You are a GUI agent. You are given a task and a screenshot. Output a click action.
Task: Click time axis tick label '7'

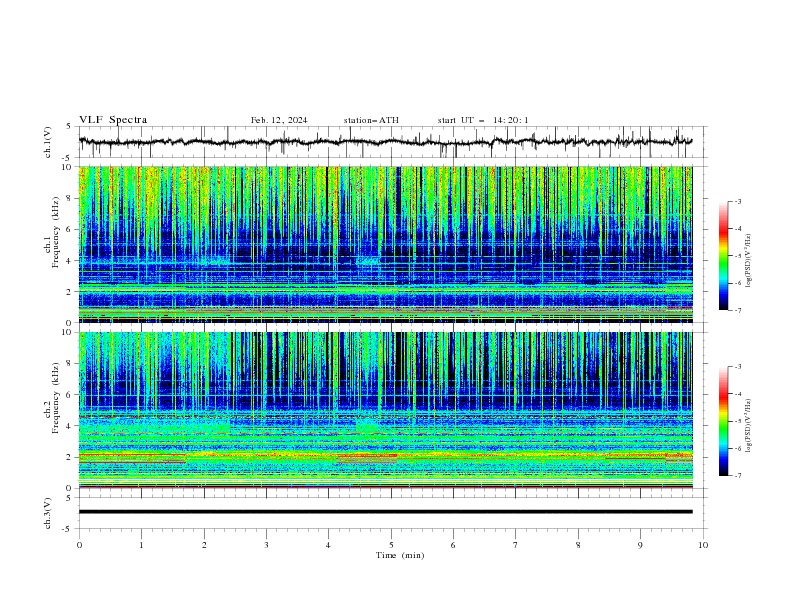pos(516,545)
